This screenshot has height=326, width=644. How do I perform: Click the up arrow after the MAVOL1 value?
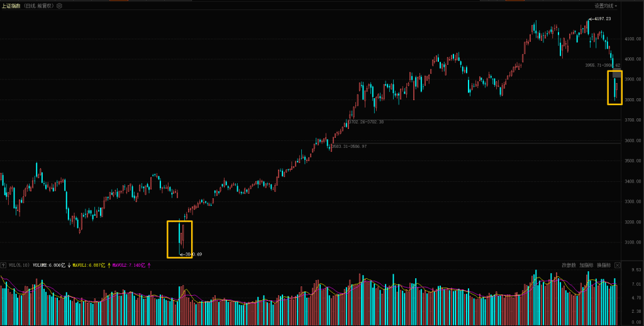coord(109,266)
